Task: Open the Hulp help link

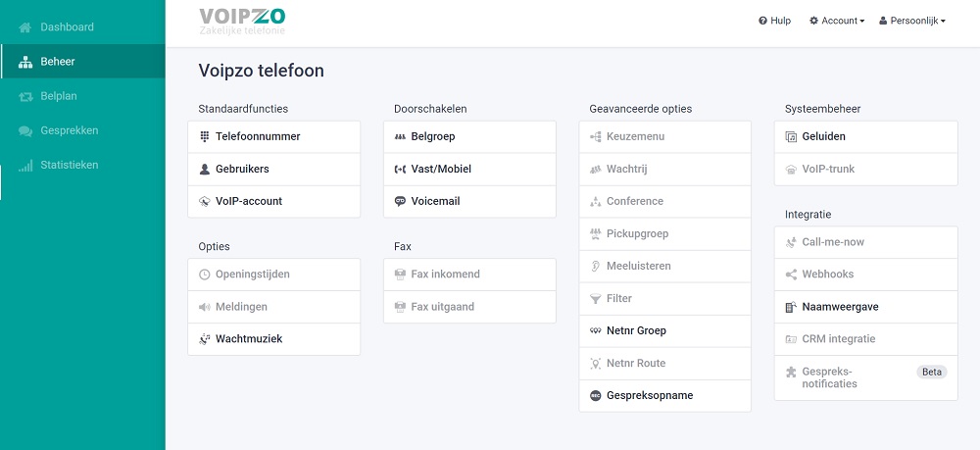Action: click(774, 21)
